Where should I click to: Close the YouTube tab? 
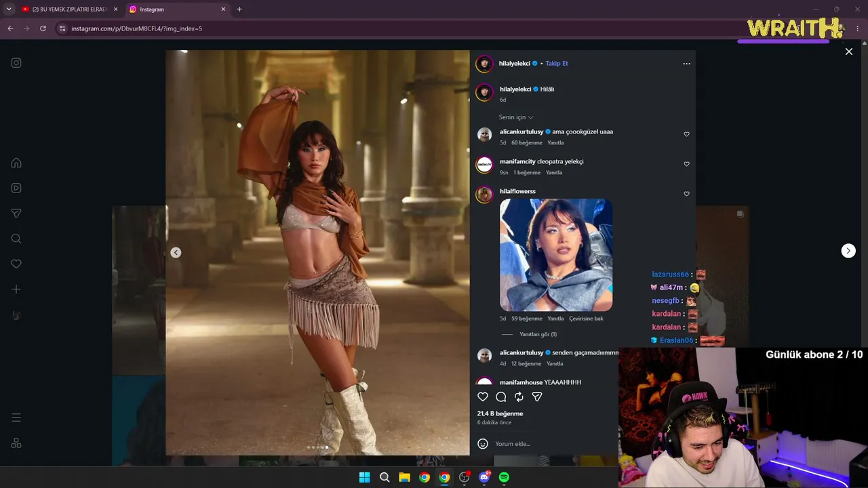[115, 9]
